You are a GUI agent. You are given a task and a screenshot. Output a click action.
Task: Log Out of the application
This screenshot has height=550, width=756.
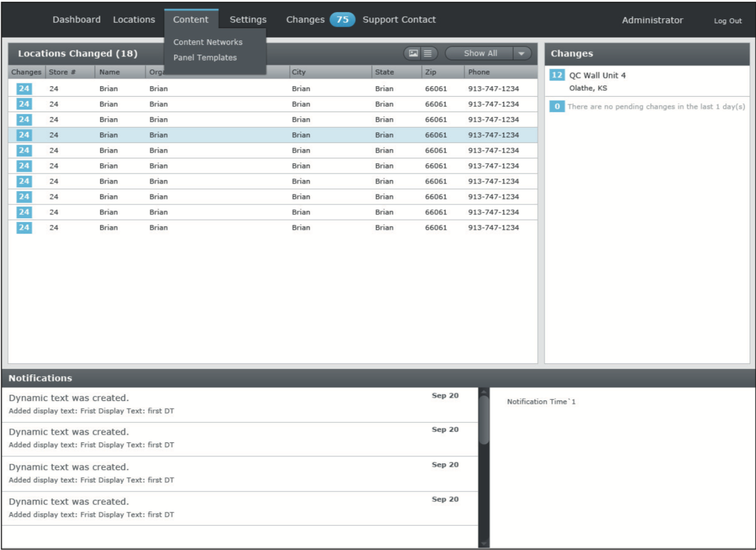tap(728, 20)
